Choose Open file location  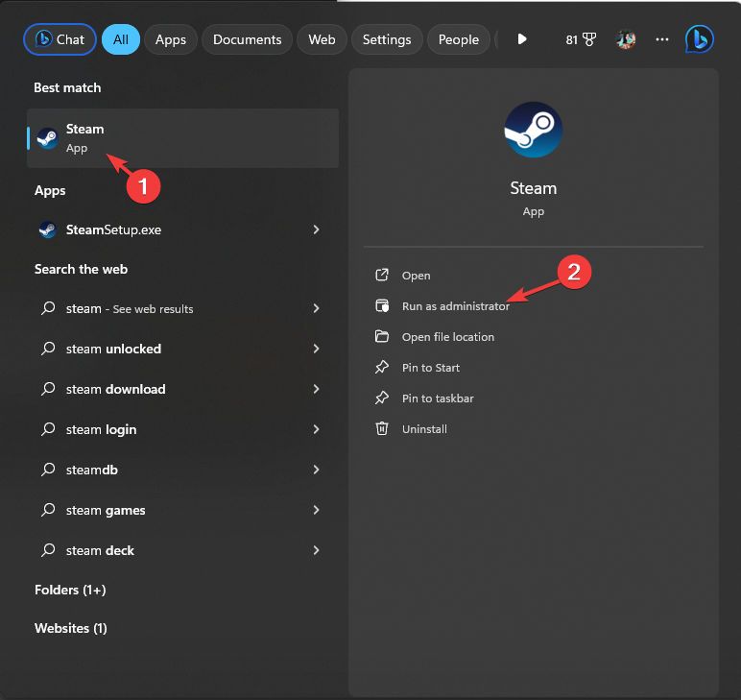pos(447,337)
